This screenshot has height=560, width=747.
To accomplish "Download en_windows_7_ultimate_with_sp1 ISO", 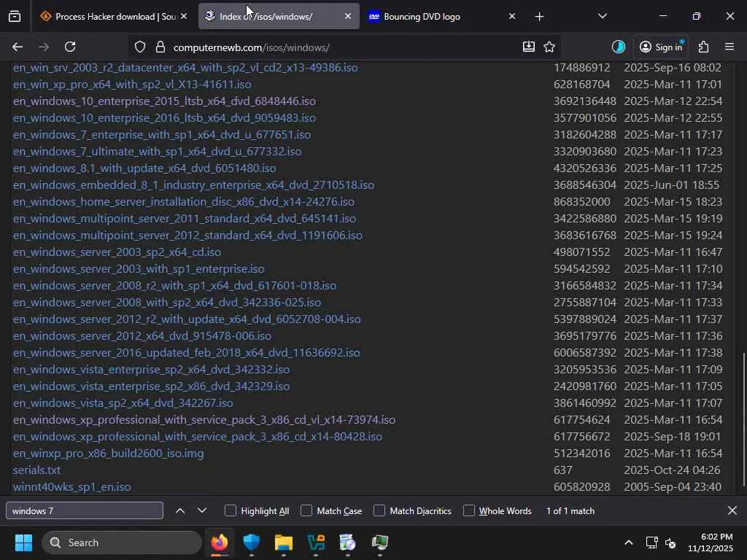I will pos(158,152).
